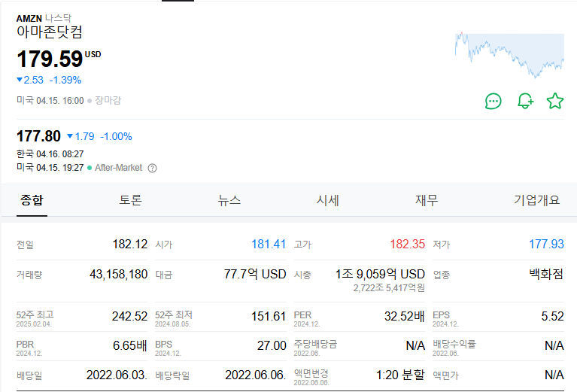Viewport: 577px width, 392px height.
Task: Click the KRW market cap 2,722조 5,417억원
Action: (x=389, y=288)
